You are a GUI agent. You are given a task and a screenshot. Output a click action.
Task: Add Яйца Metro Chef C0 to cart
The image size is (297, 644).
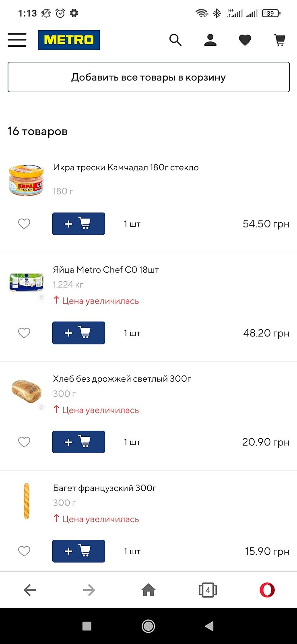pos(78,333)
